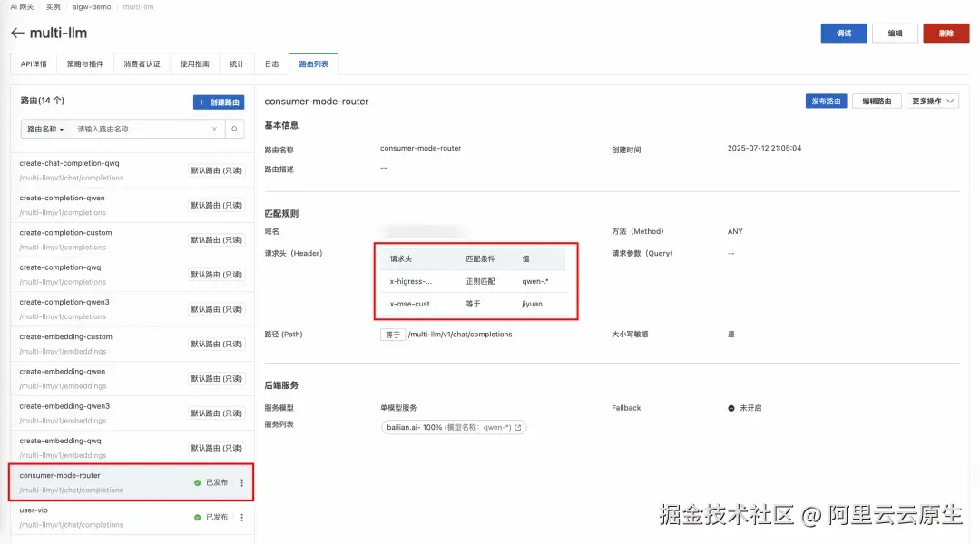Click the 发布路由 button
The width and height of the screenshot is (980, 544).
(x=826, y=101)
